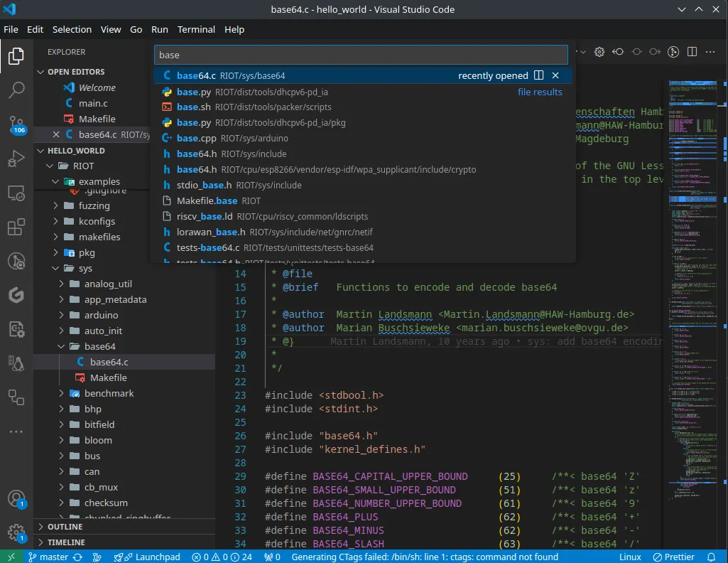This screenshot has width=728, height=563.
Task: Open the Terminal menu
Action: tap(196, 29)
